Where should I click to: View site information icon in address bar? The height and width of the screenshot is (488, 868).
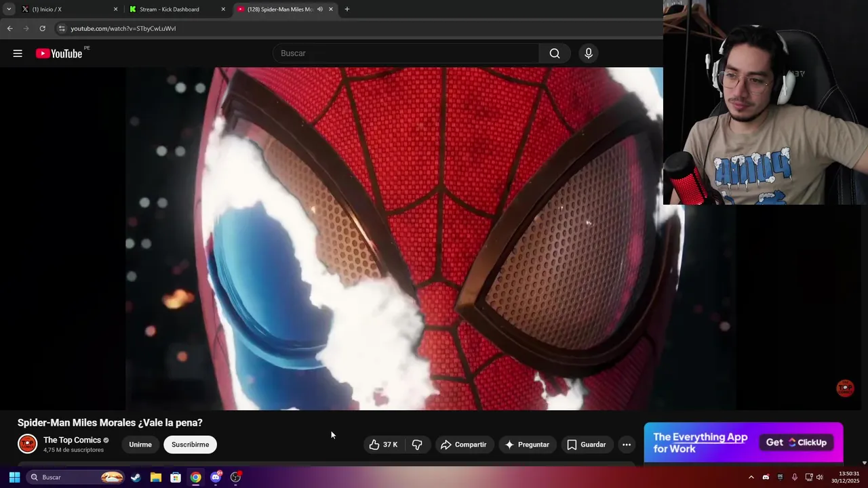[62, 28]
